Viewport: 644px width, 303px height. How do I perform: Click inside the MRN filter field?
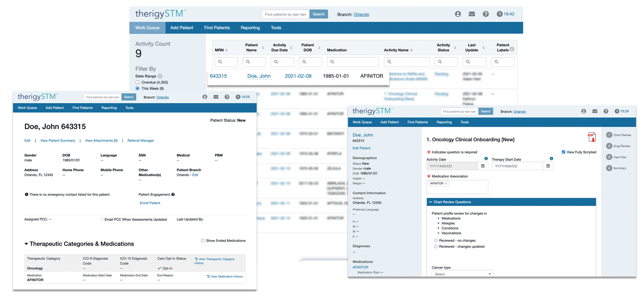(226, 62)
